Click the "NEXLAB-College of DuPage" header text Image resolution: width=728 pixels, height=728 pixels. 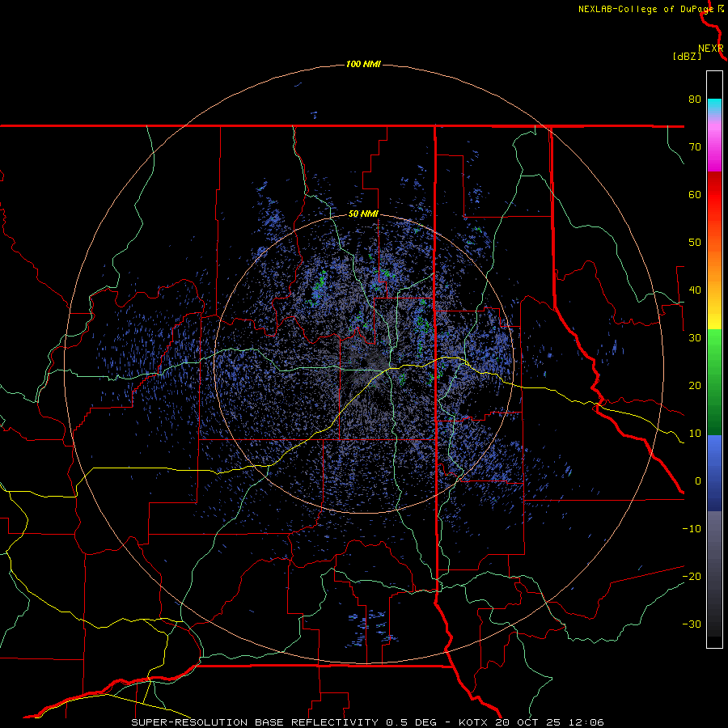[645, 9]
